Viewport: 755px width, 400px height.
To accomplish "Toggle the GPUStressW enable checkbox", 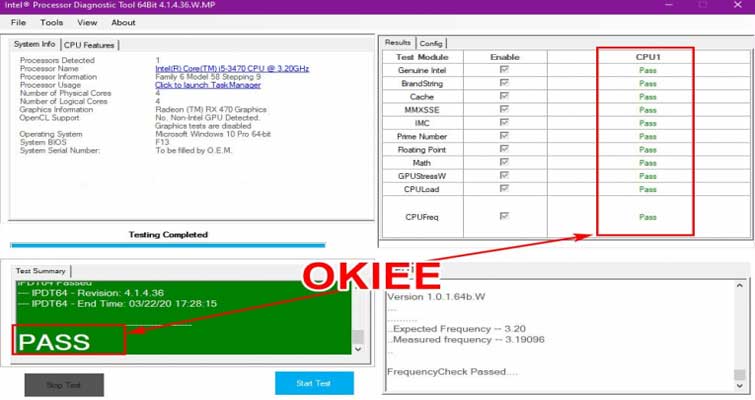I will pos(504,175).
